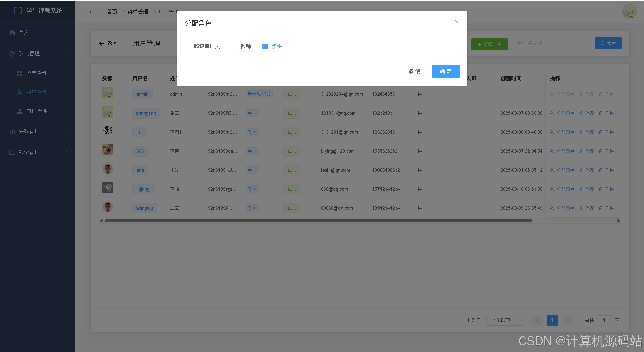Click 分配角色 for user 666
The image size is (644, 352).
coord(562,151)
